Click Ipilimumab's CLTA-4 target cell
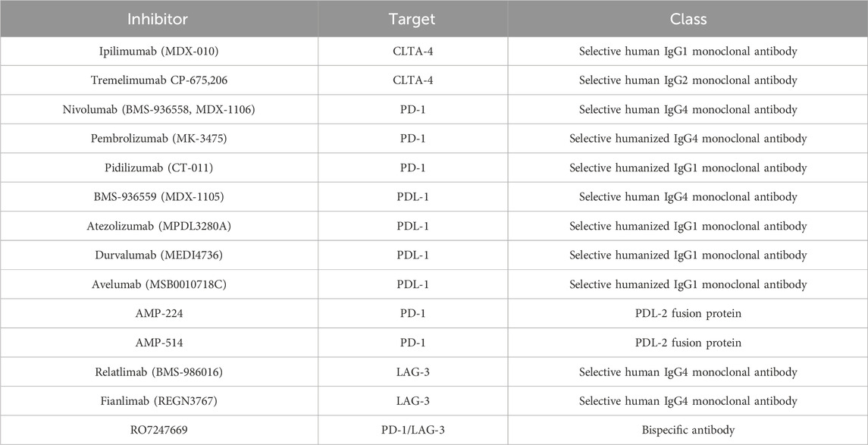The height and width of the screenshot is (445, 868). 413,52
